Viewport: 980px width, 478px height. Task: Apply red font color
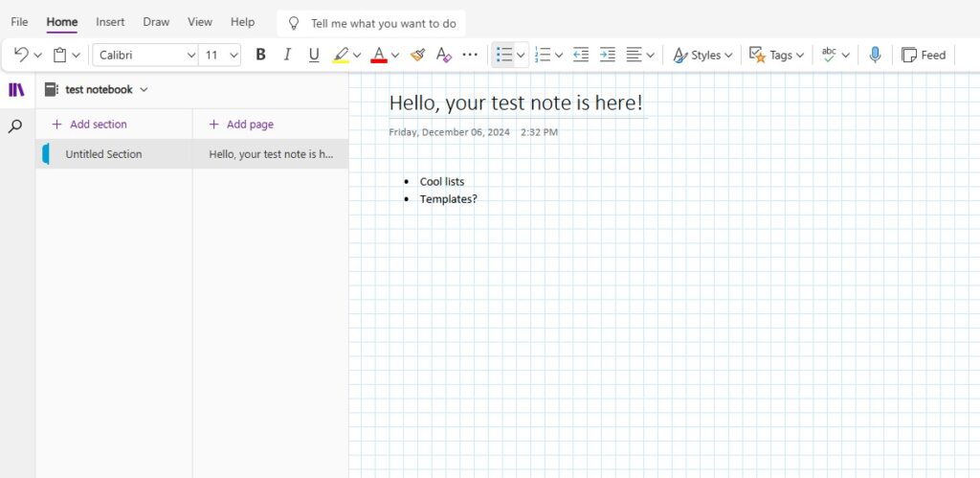point(379,55)
